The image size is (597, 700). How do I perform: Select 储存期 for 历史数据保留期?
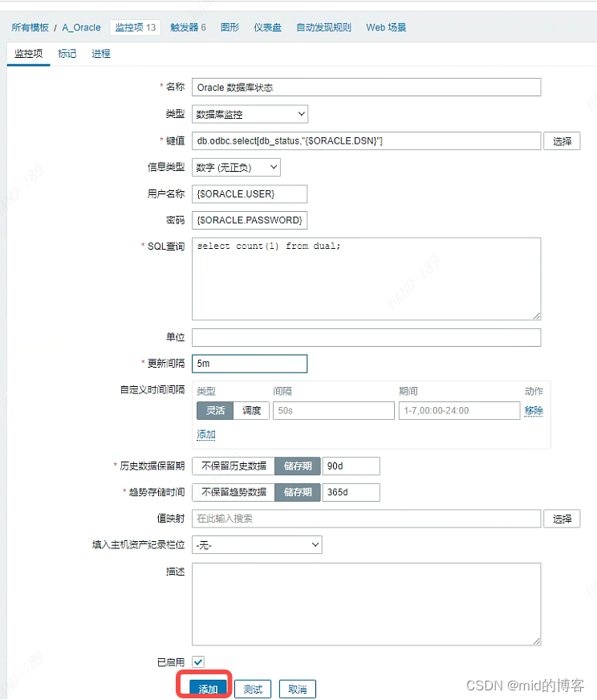(298, 466)
